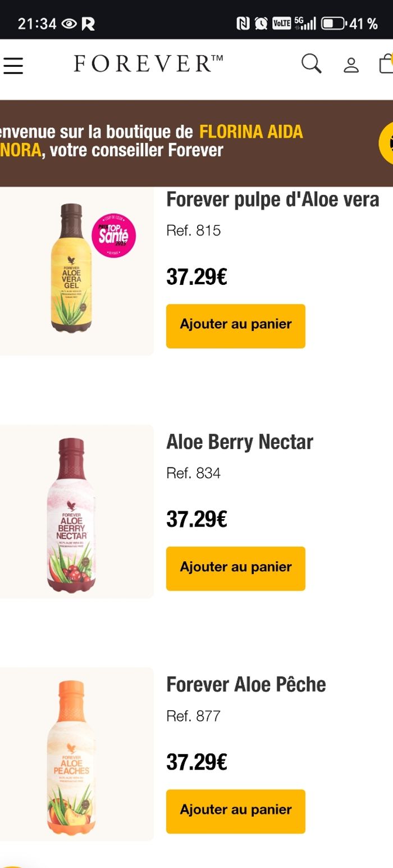Select the Aloe Vera Gel bottle image
Viewport: 393px width, 868px height.
71,269
